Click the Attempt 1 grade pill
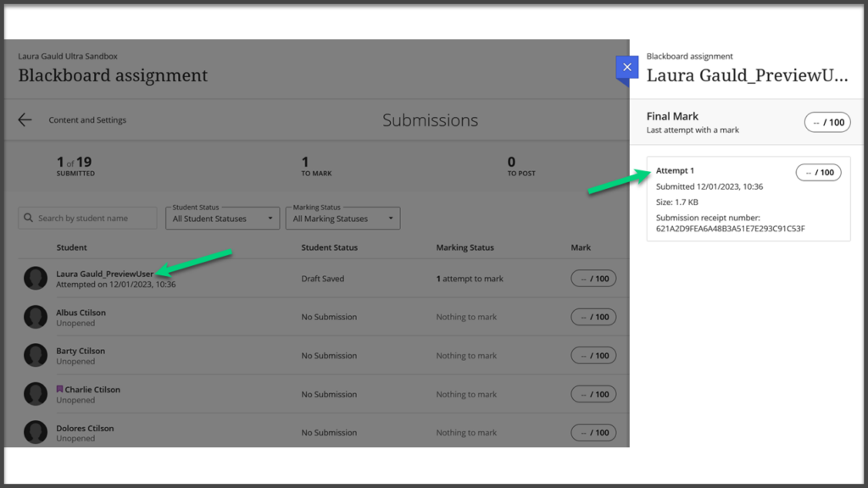Viewport: 868px width, 488px height. pos(818,173)
